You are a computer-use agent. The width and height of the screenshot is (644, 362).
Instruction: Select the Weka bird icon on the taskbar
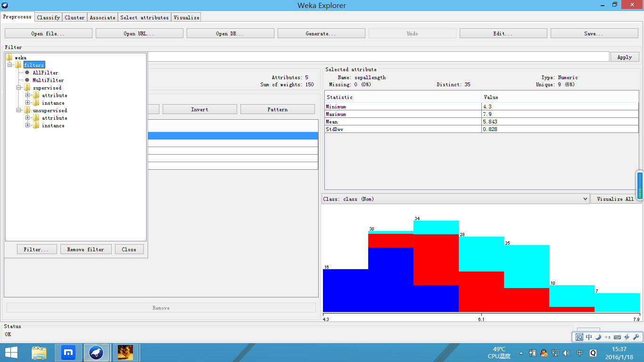(x=96, y=353)
